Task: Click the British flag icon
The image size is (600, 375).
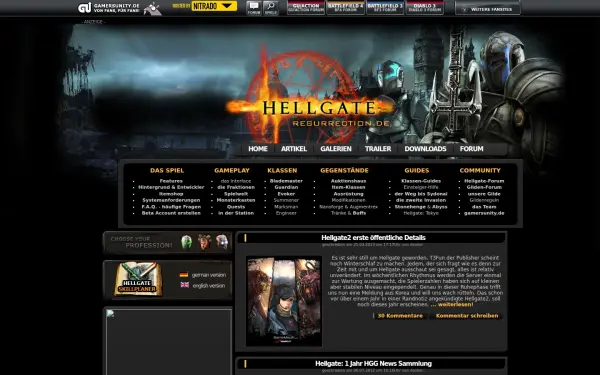Action: 184,285
